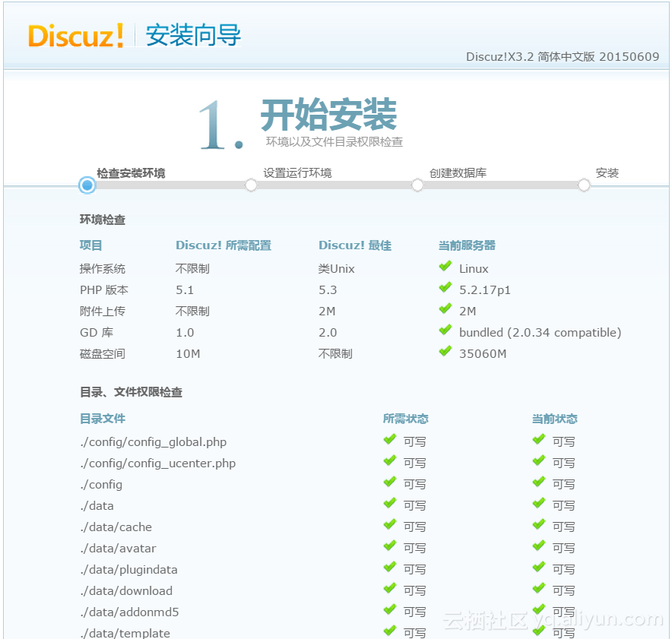Click current-status checkmark for config_ucenter.php

click(x=539, y=461)
